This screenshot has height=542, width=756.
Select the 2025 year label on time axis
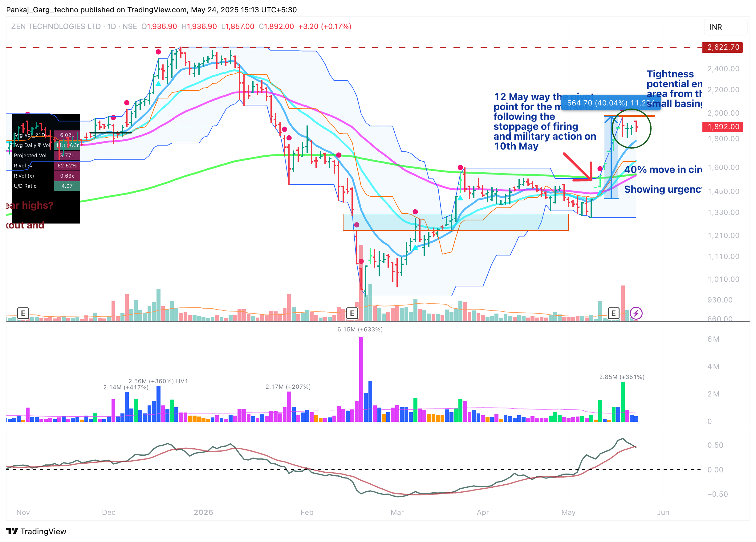click(203, 512)
